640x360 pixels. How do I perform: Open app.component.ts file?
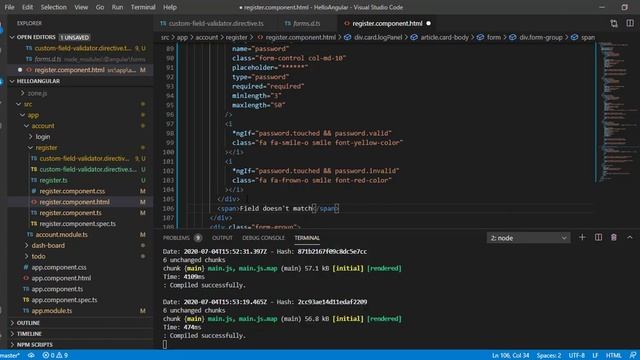pos(57,289)
